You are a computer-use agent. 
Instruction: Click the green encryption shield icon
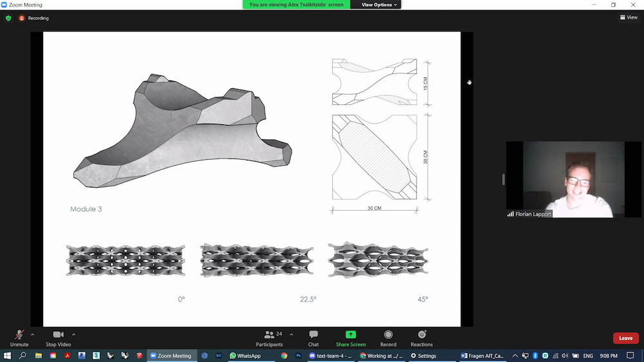coord(8,18)
